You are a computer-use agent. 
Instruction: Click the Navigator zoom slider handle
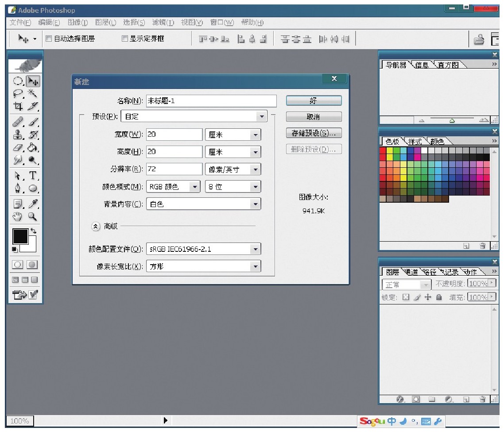tap(452, 121)
